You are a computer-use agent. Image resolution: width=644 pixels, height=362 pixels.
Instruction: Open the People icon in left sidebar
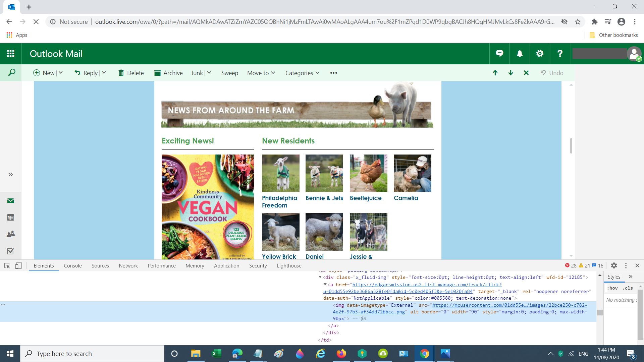coord(10,234)
